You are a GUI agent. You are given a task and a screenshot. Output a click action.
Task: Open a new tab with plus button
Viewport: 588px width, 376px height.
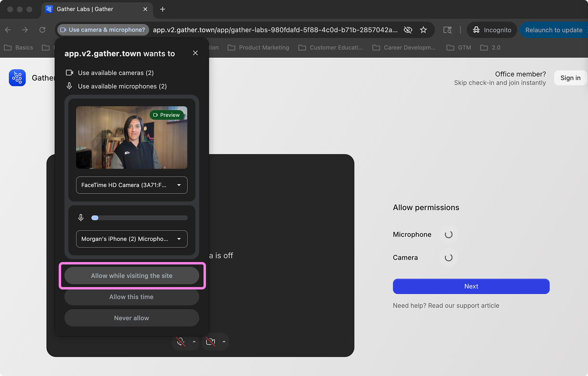[x=163, y=9]
